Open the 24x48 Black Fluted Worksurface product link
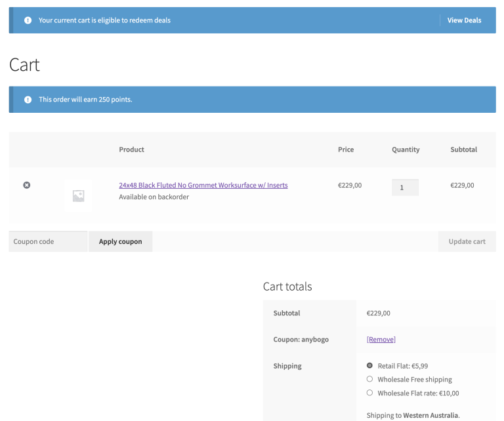This screenshot has height=421, width=504. 203,186
